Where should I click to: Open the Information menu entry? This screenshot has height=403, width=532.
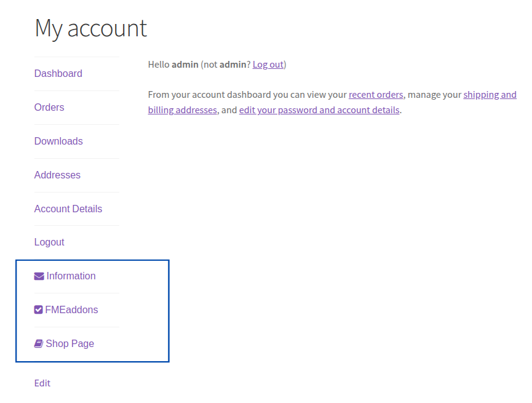click(x=71, y=276)
